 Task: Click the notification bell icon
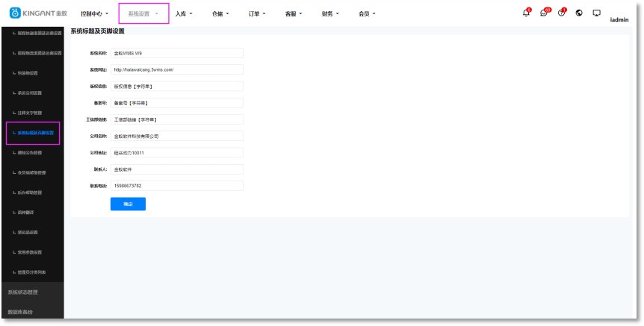point(526,13)
